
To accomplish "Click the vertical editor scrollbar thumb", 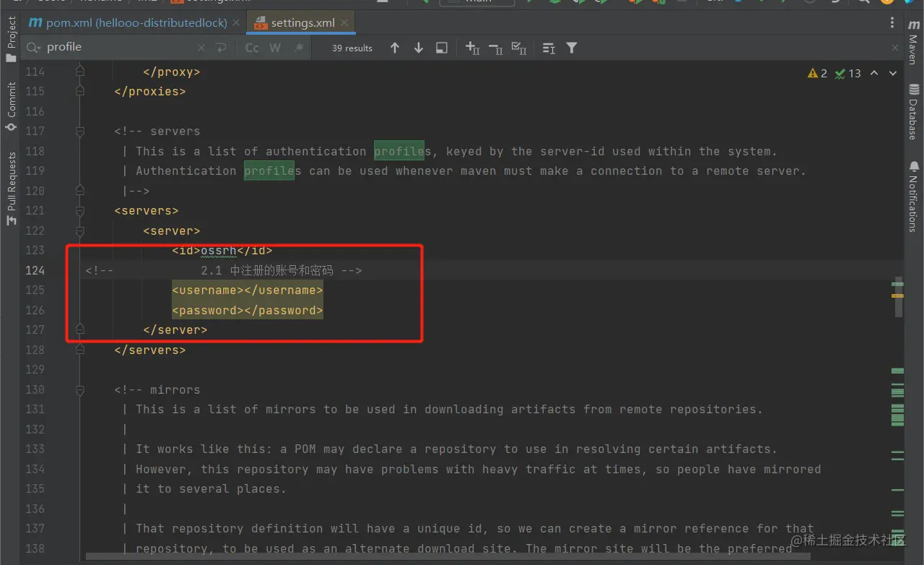I will click(x=898, y=297).
